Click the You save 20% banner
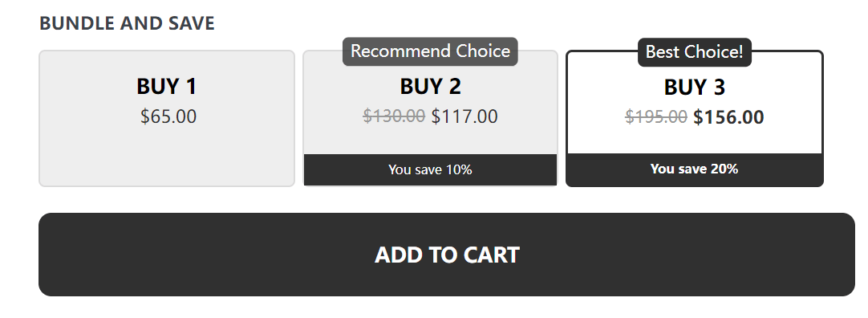 coord(695,169)
